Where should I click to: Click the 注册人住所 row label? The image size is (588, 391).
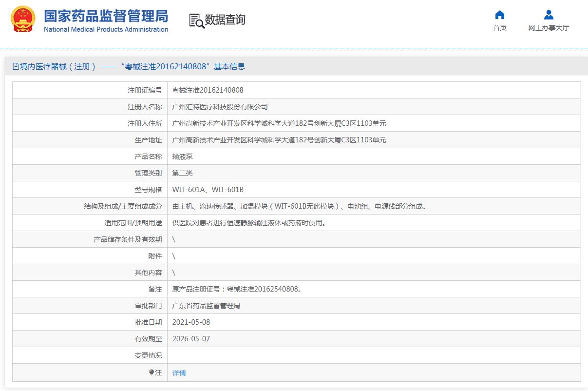[x=145, y=123]
